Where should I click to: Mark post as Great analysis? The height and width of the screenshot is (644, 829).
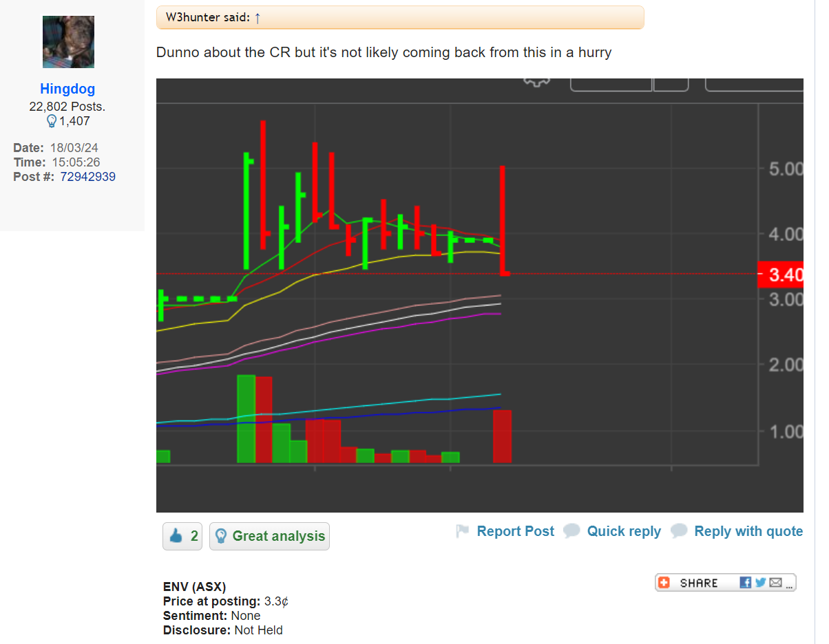(269, 536)
